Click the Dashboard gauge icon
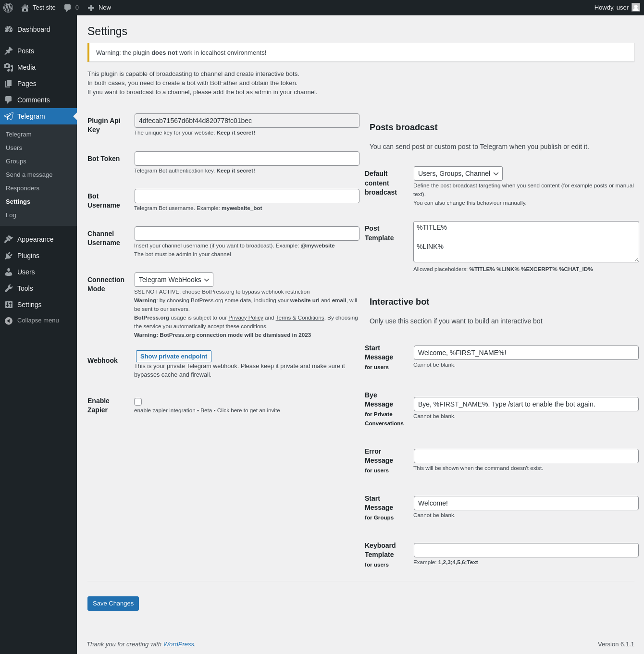The image size is (644, 654). coord(9,29)
